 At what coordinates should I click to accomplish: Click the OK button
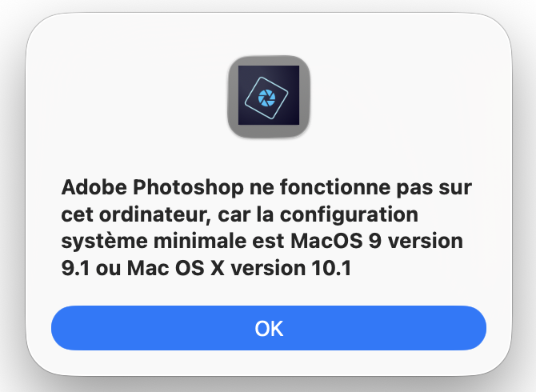[268, 328]
